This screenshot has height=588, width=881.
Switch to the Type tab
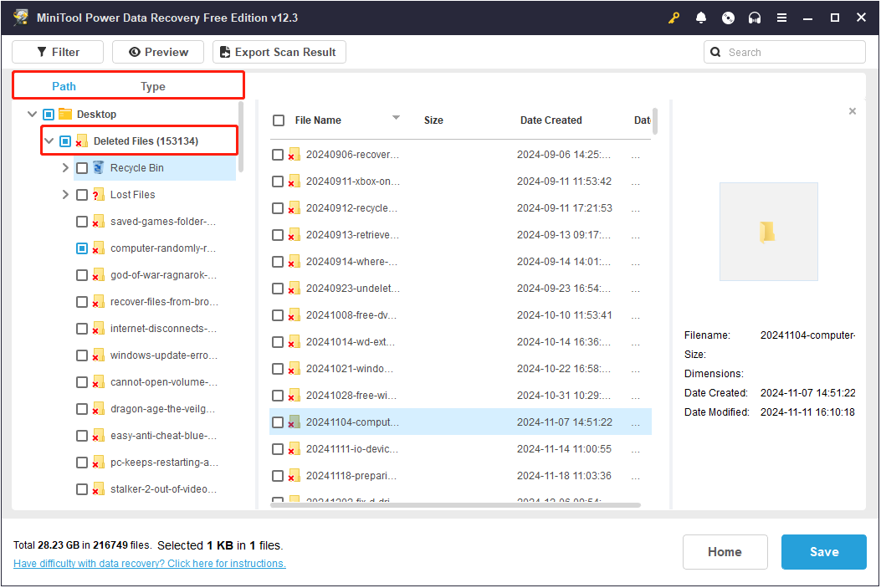pos(152,86)
